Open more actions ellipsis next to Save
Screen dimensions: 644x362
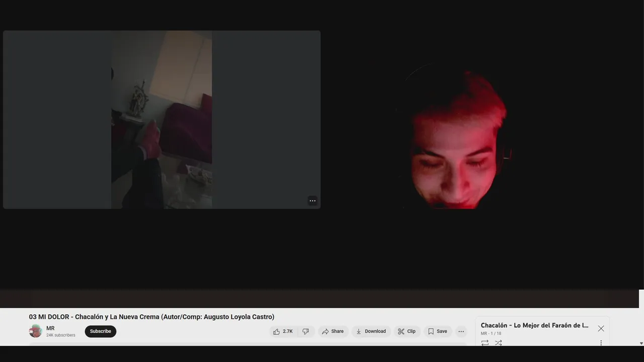point(461,331)
